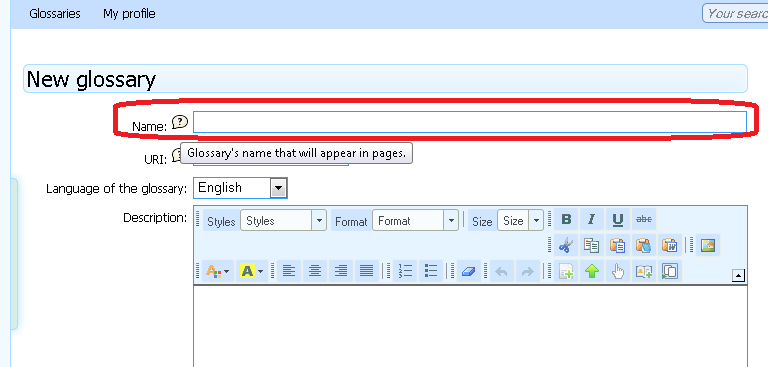
Task: Cut selected text with scissors icon
Action: tap(566, 245)
